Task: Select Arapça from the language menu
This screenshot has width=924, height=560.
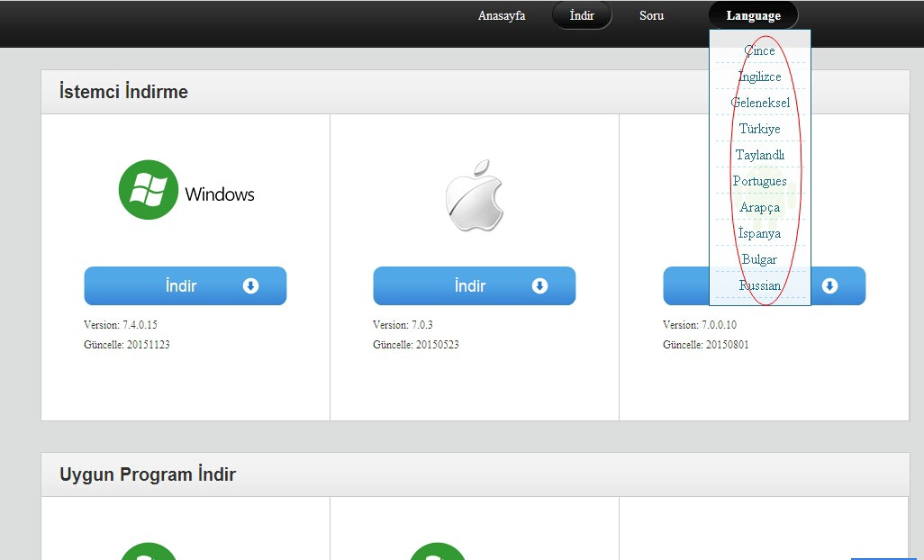Action: click(759, 207)
